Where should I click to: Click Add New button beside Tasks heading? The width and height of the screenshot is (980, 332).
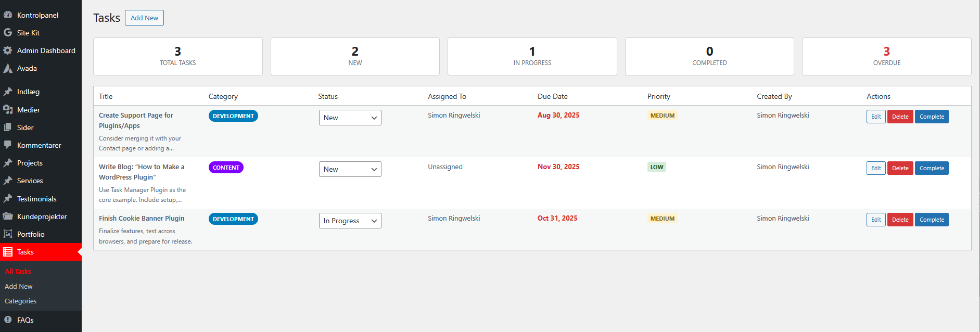pyautogui.click(x=144, y=18)
